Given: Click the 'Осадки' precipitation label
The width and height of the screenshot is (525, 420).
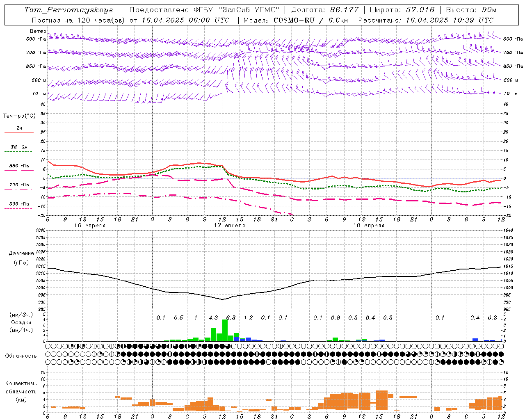Looking at the screenshot, I should point(21,322).
